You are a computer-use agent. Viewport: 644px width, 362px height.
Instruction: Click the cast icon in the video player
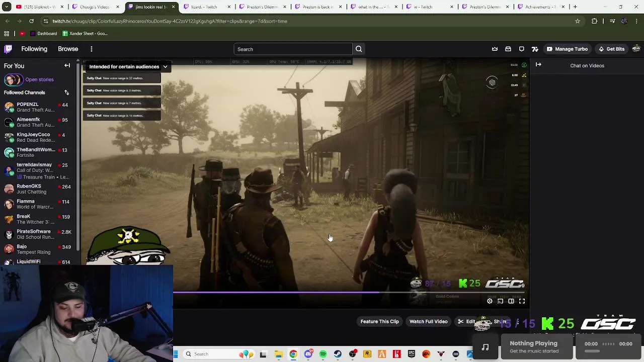tap(500, 301)
